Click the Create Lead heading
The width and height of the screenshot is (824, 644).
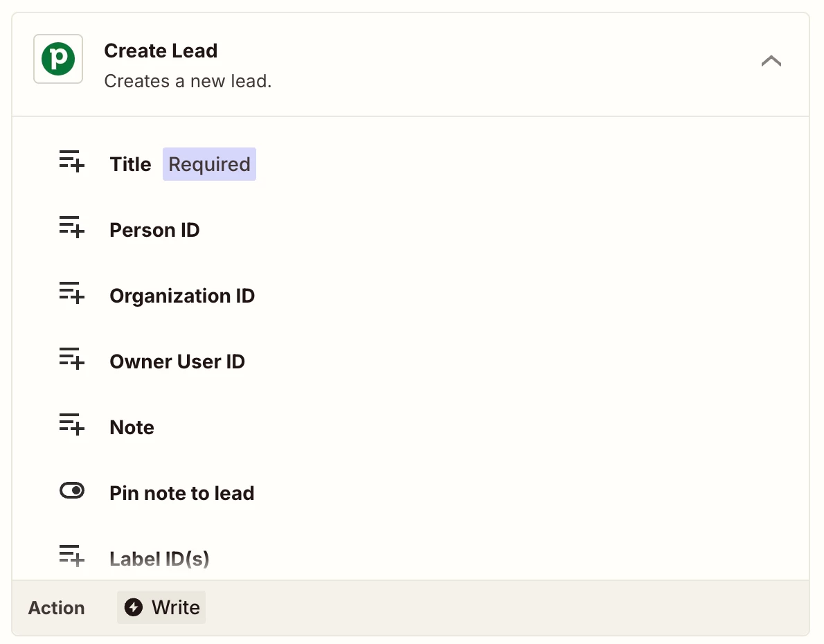click(161, 51)
